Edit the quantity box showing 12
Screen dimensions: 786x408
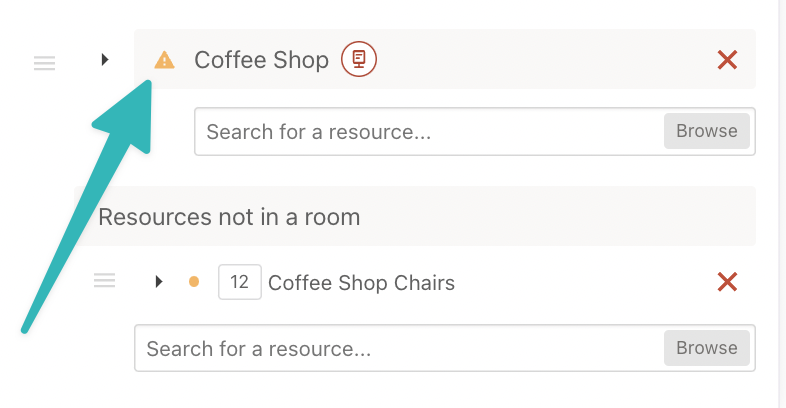coord(240,282)
